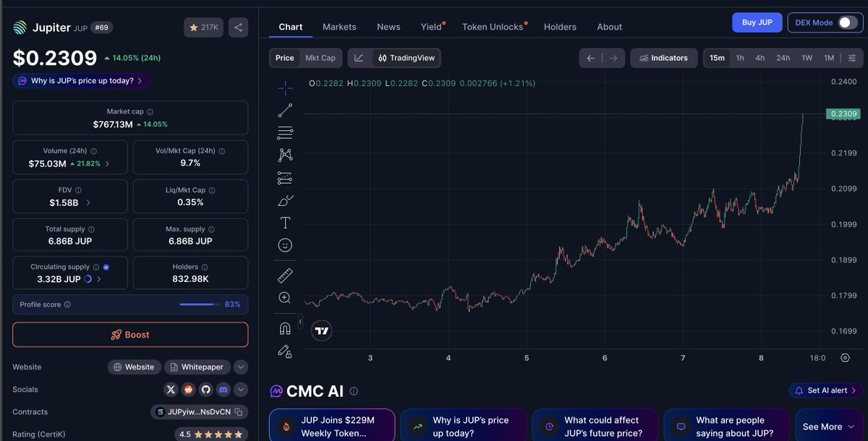The height and width of the screenshot is (441, 868).
Task: Open Jupiter's Discord server
Action: [x=223, y=389]
